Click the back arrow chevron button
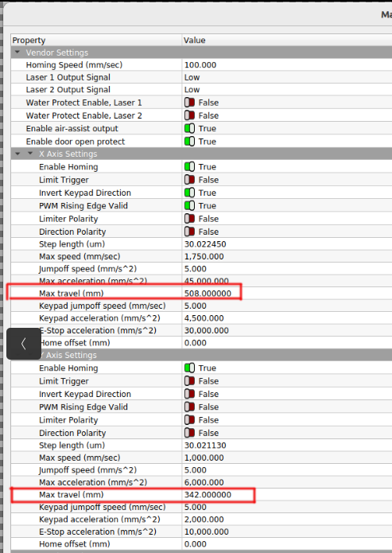Screen dimensions: 392x553 click(24, 344)
